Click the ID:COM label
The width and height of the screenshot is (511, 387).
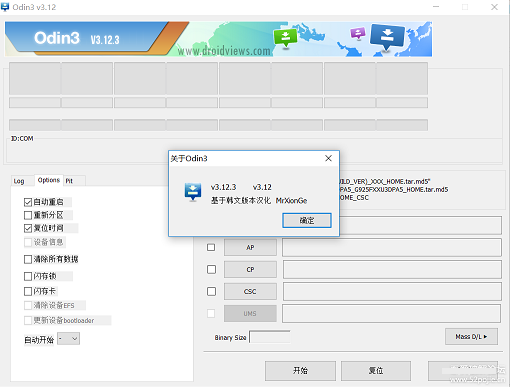click(x=22, y=139)
